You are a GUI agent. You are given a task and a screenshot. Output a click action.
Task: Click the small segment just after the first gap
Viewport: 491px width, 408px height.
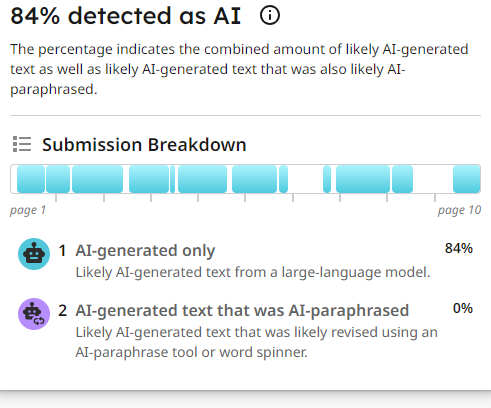click(327, 179)
